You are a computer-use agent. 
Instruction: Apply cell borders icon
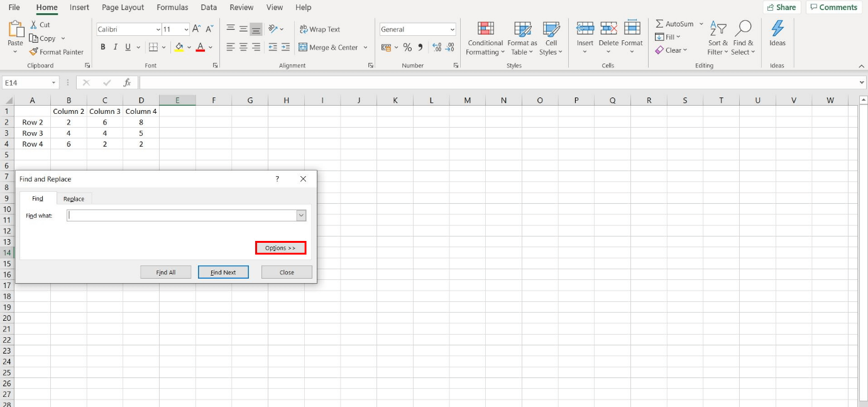[x=153, y=47]
